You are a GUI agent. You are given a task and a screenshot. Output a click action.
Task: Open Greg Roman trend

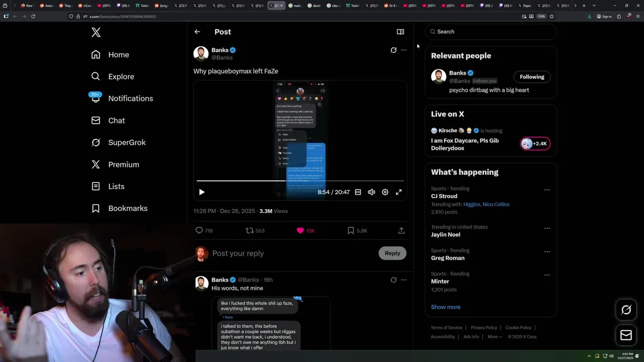[448, 258]
